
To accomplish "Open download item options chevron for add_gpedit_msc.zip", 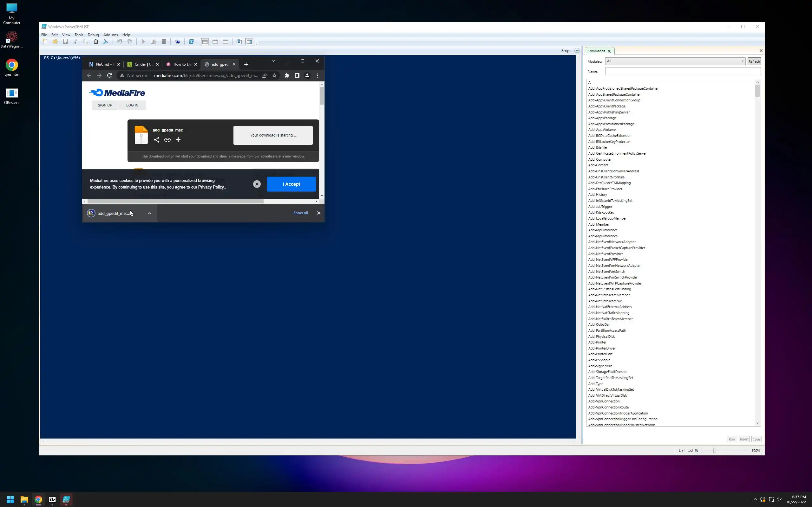I will pyautogui.click(x=150, y=213).
